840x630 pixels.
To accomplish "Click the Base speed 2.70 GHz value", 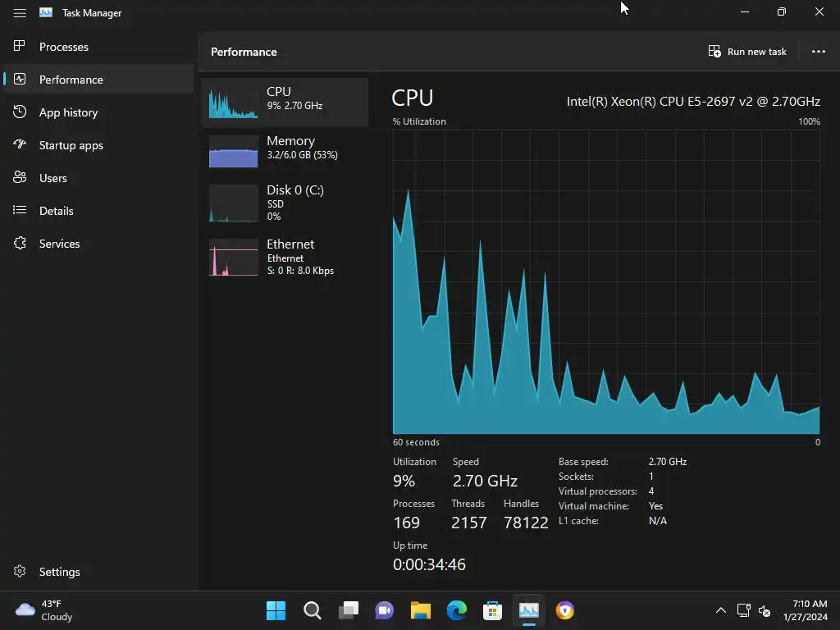I will click(x=668, y=461).
